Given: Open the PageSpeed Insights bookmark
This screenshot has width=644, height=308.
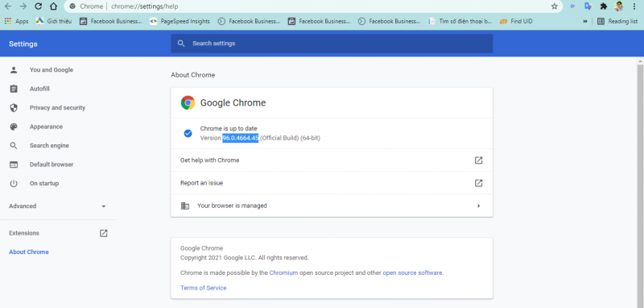Looking at the screenshot, I should click(180, 22).
